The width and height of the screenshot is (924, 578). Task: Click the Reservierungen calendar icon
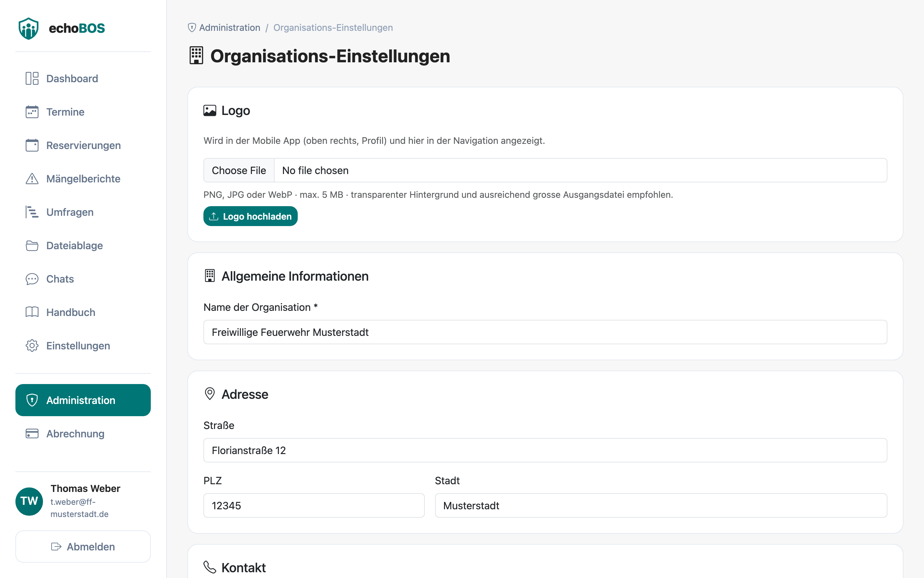click(x=32, y=145)
